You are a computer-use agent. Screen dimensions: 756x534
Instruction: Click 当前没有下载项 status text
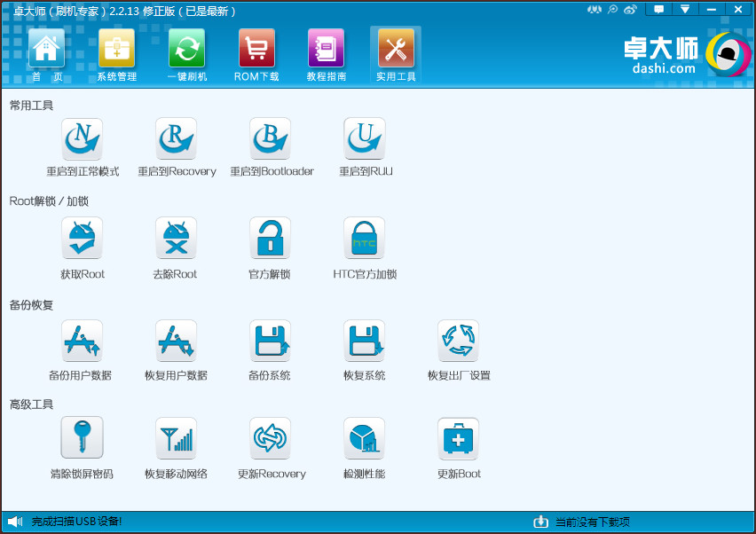[593, 522]
